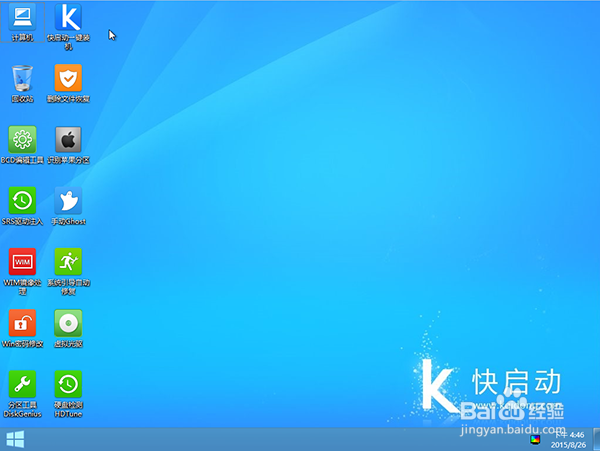Click the taskbar clock showing 4:46
Screen dimensions: 600x451
click(569, 435)
